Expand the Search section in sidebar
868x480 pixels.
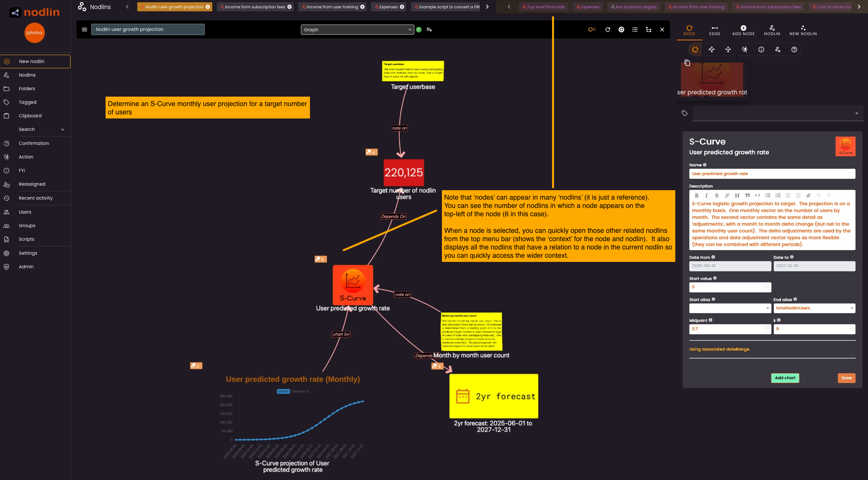click(x=63, y=129)
